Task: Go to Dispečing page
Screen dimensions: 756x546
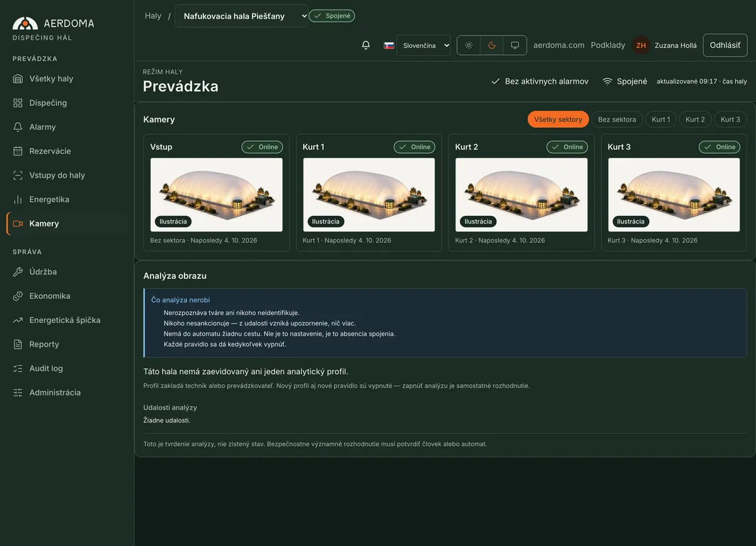Action: [67, 103]
